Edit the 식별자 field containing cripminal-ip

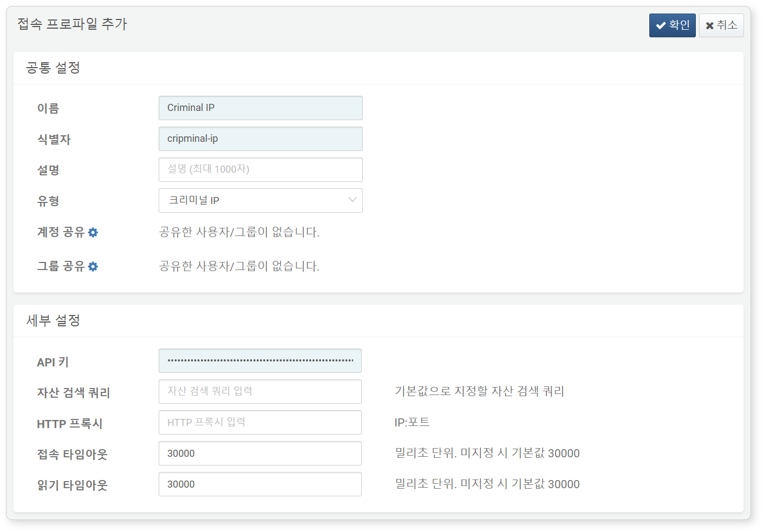pos(260,139)
